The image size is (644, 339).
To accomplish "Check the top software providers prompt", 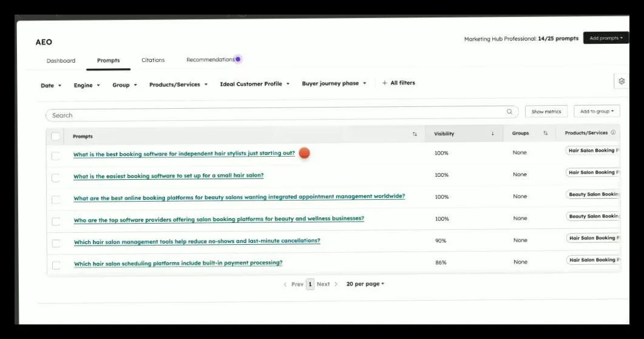I will [x=56, y=222].
